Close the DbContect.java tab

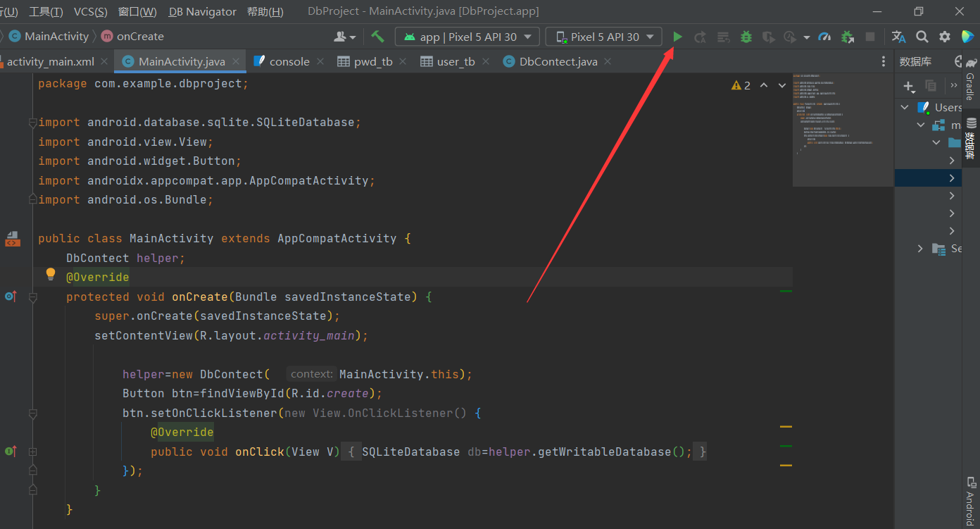[x=608, y=62]
